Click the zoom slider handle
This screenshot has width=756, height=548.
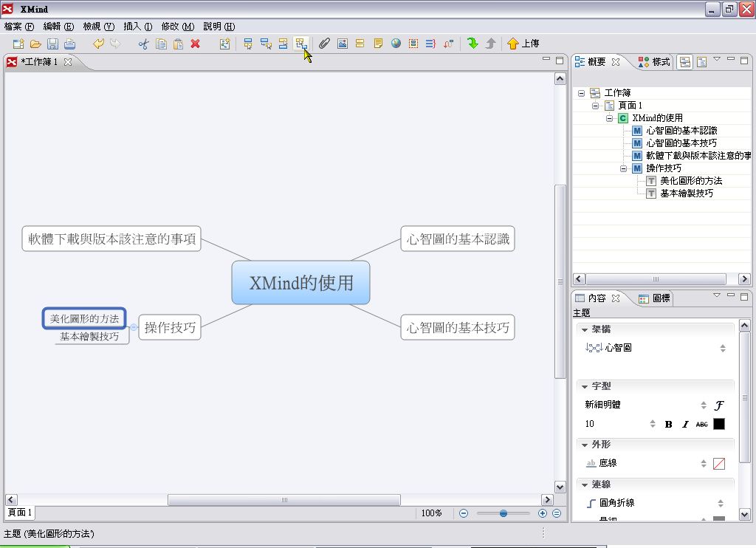click(x=504, y=514)
